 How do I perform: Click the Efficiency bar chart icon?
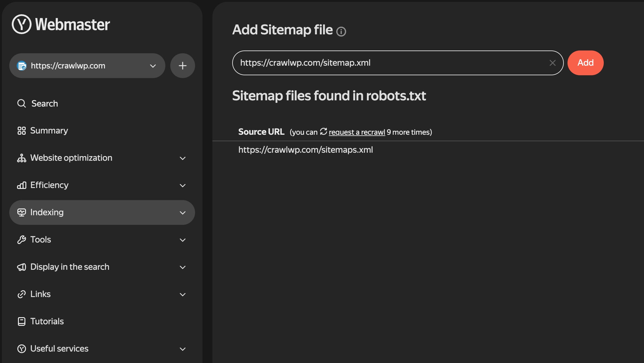pyautogui.click(x=22, y=185)
